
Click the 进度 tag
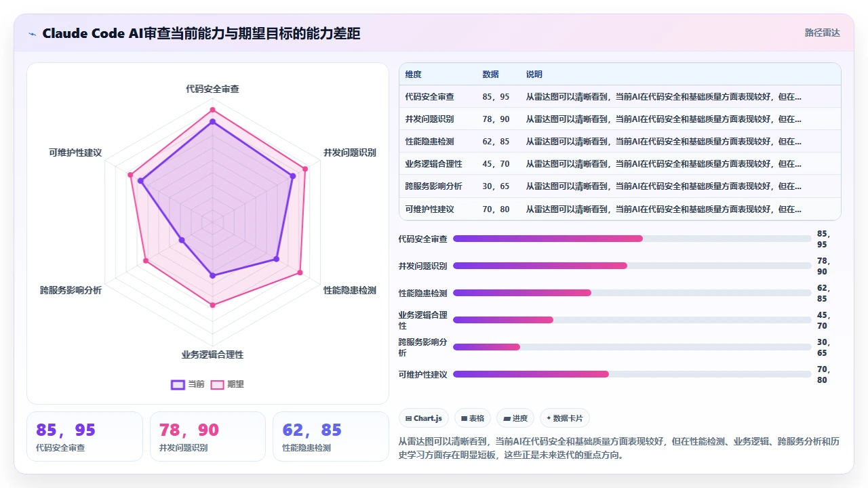point(515,418)
